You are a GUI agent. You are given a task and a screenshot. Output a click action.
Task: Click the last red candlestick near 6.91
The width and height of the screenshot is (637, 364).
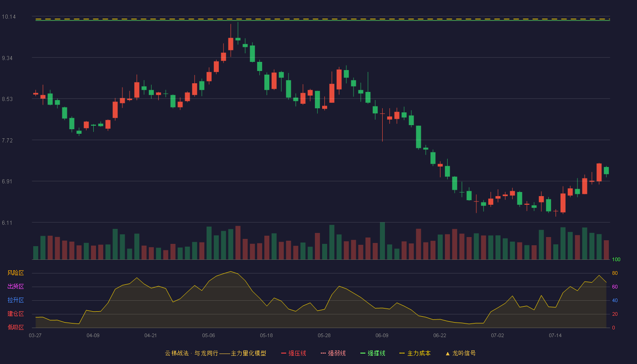pyautogui.click(x=599, y=172)
